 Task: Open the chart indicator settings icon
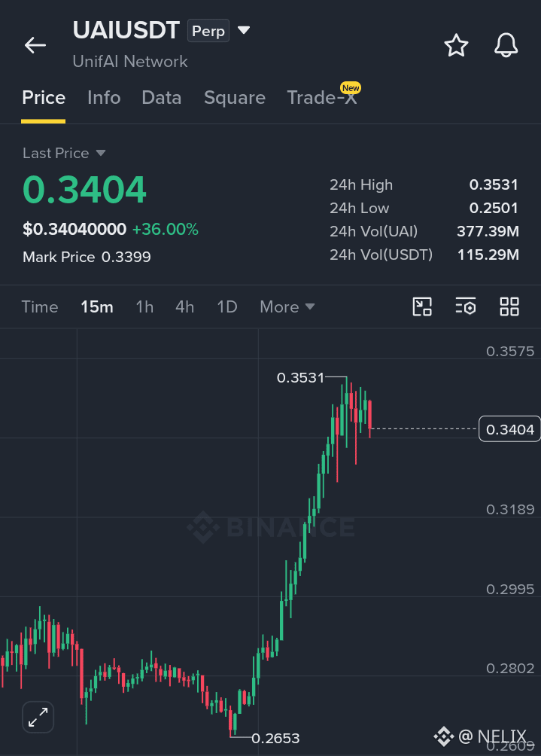click(465, 306)
